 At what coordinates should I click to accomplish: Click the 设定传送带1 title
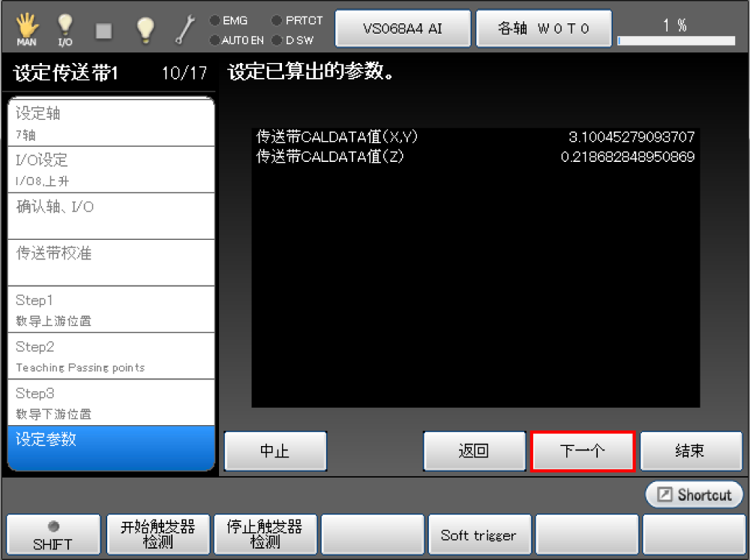point(65,73)
